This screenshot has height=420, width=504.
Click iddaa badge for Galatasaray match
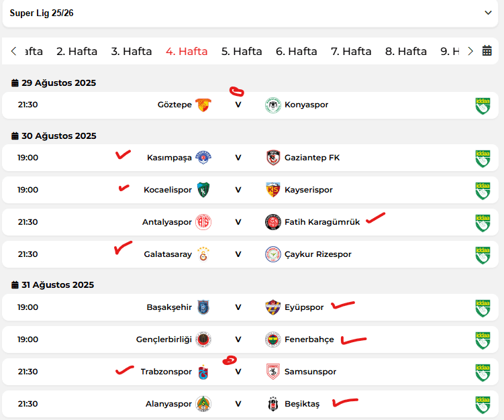[x=483, y=255]
